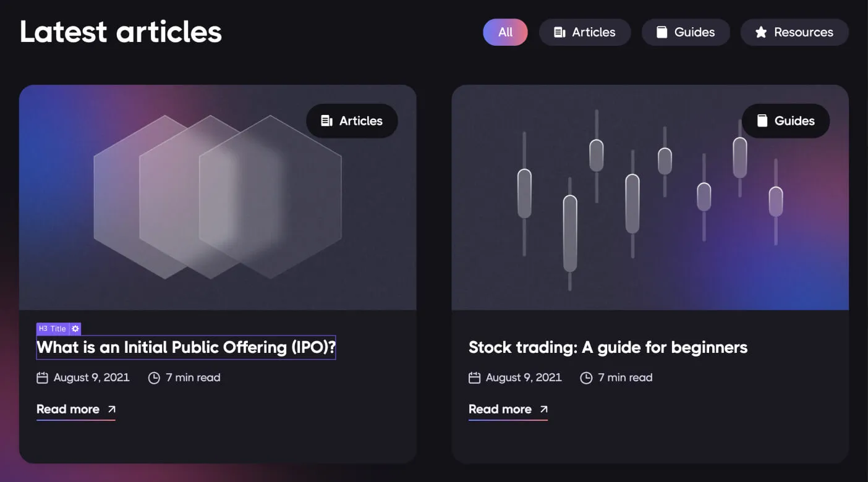Click the star icon in the Resources filter
868x482 pixels.
(761, 32)
